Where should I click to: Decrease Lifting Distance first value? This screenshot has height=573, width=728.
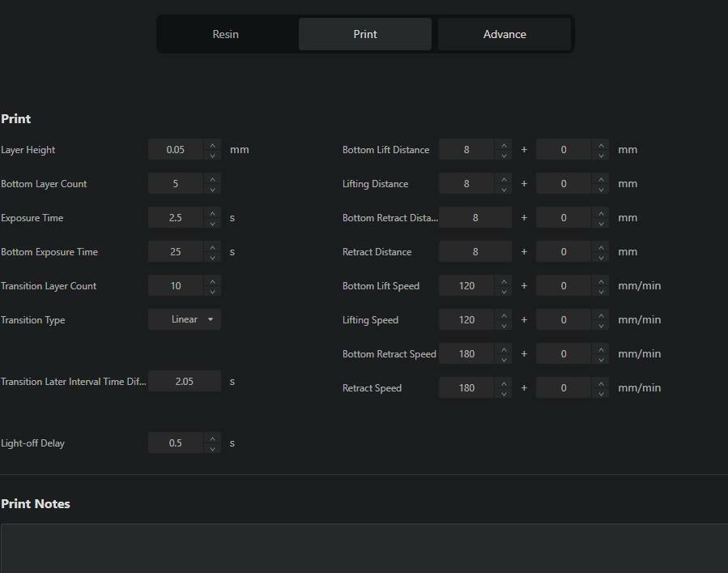tap(504, 189)
